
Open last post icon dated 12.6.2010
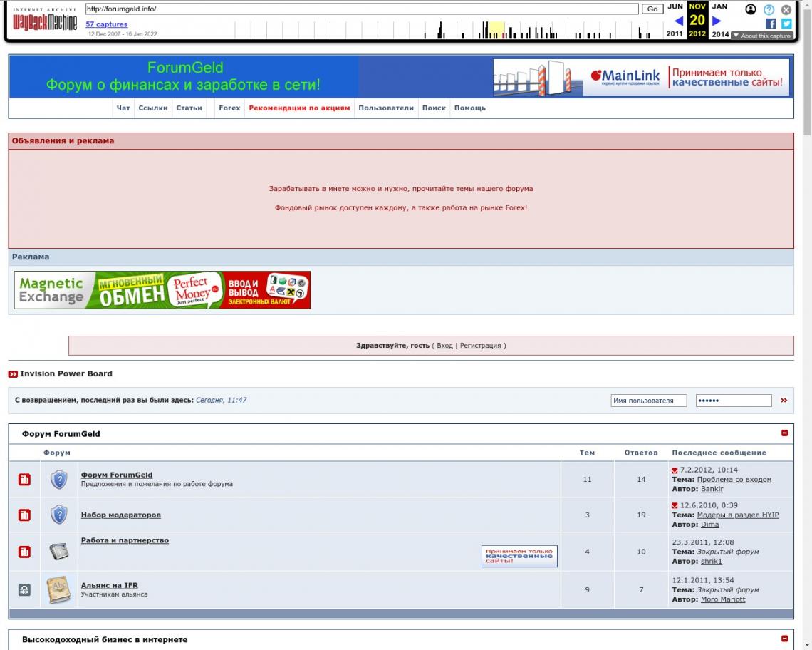675,505
